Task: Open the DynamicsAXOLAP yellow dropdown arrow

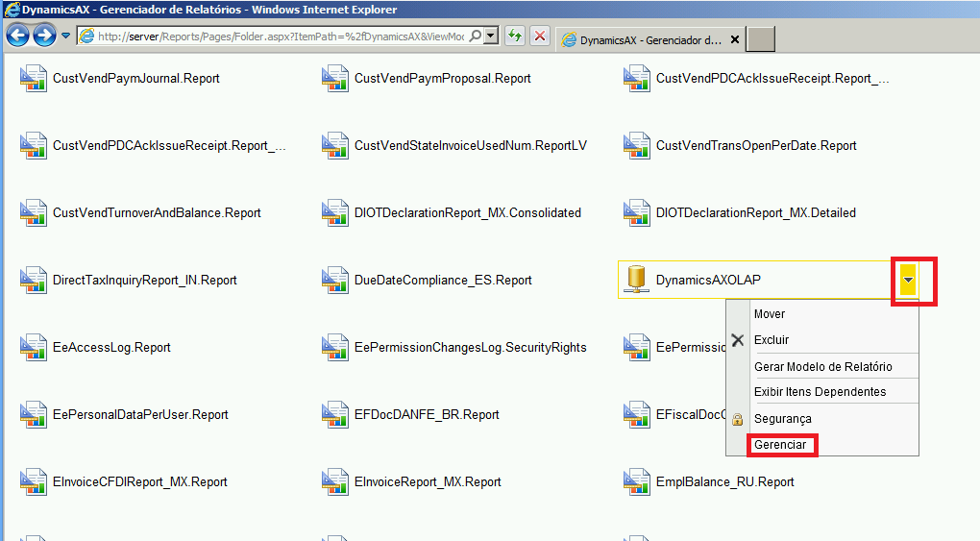Action: pos(908,281)
